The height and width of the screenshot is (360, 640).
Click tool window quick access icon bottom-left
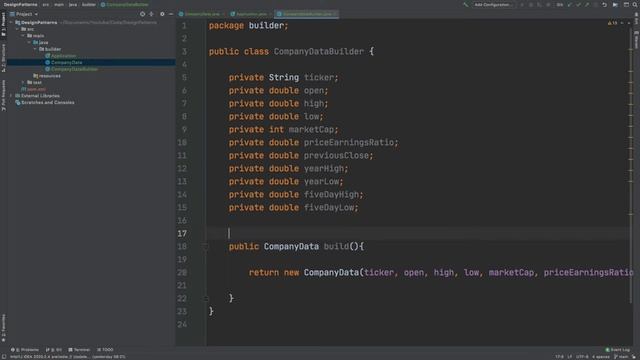pos(4,357)
